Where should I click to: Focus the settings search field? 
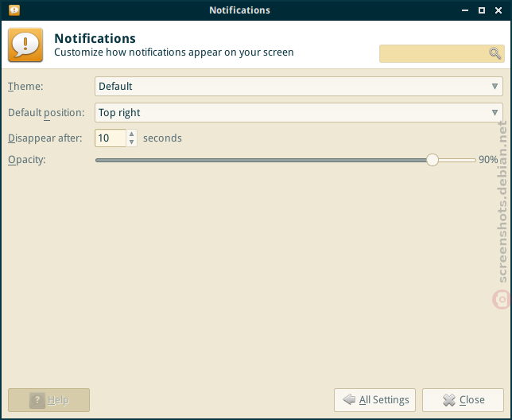pos(441,53)
